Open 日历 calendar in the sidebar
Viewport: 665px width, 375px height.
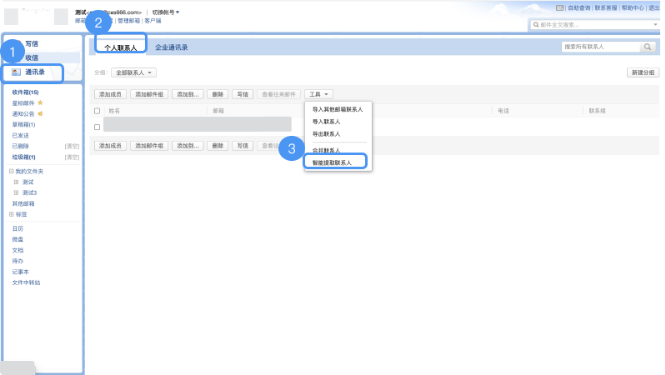coord(18,229)
